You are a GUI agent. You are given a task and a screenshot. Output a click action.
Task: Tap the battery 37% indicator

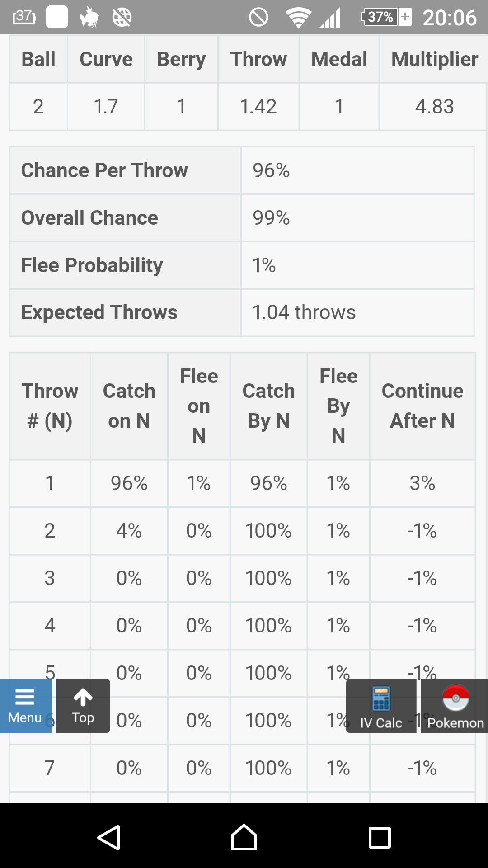pos(386,17)
